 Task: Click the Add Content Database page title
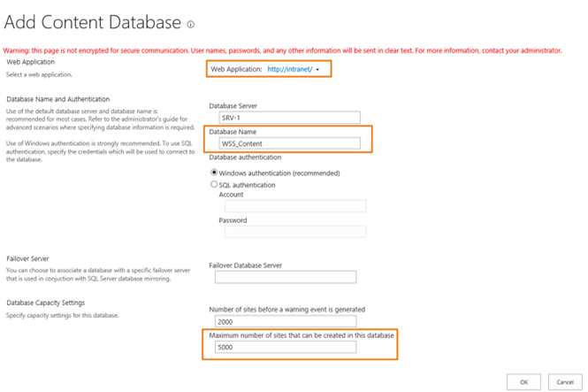tap(93, 22)
